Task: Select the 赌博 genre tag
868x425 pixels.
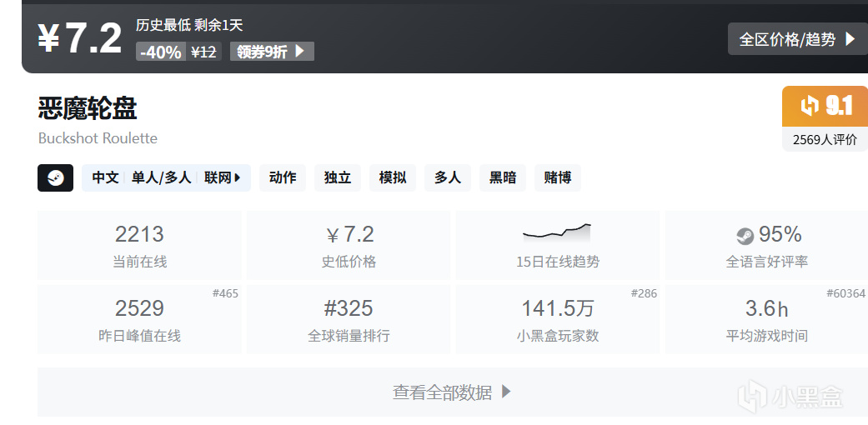Action: point(558,177)
